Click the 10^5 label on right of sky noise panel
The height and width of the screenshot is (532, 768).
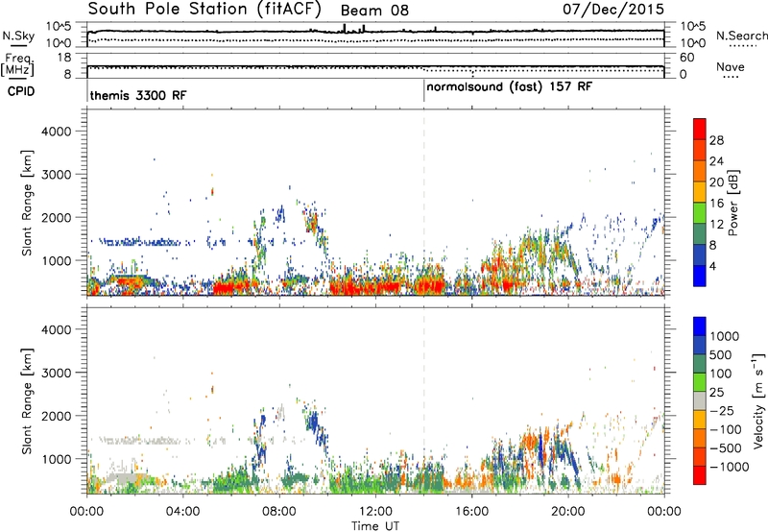point(693,27)
